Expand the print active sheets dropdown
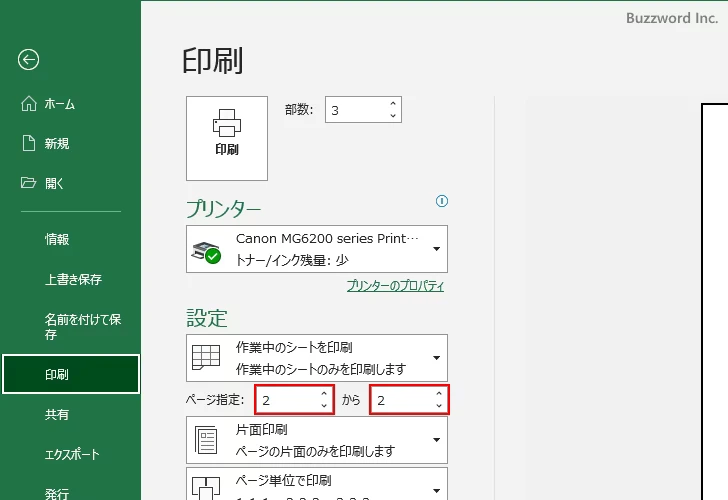This screenshot has width=728, height=500. click(x=436, y=357)
